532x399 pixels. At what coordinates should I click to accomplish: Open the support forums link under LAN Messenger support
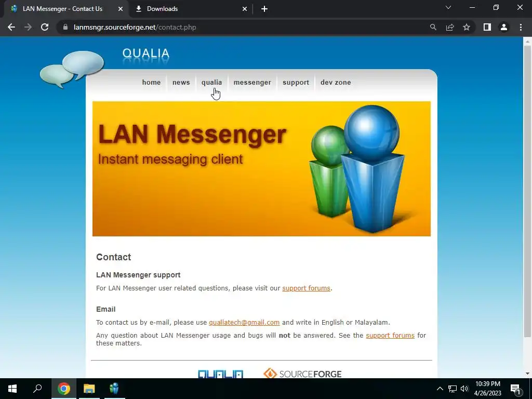306,288
